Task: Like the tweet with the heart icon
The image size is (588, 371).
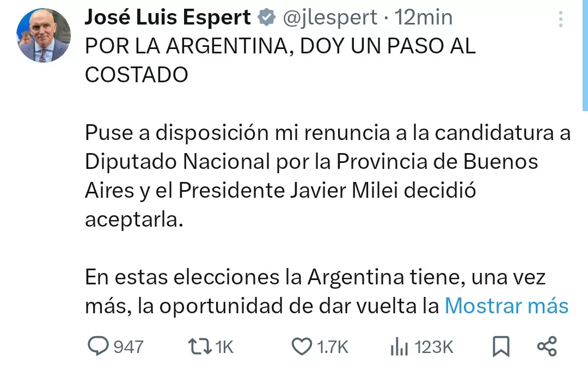Action: 301,346
